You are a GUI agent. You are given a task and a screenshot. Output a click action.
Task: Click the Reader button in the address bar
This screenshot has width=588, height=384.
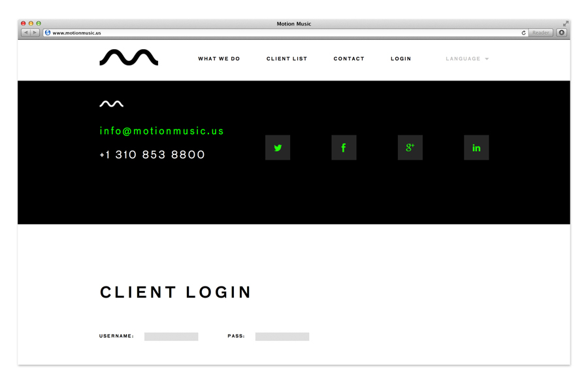[x=540, y=33]
